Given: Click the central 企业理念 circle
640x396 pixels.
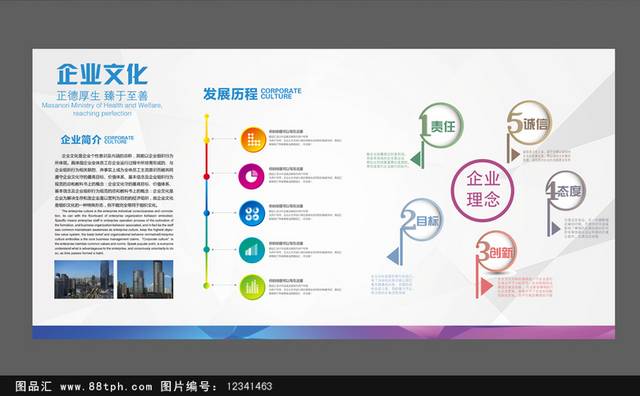Looking at the screenshot, I should [482, 190].
